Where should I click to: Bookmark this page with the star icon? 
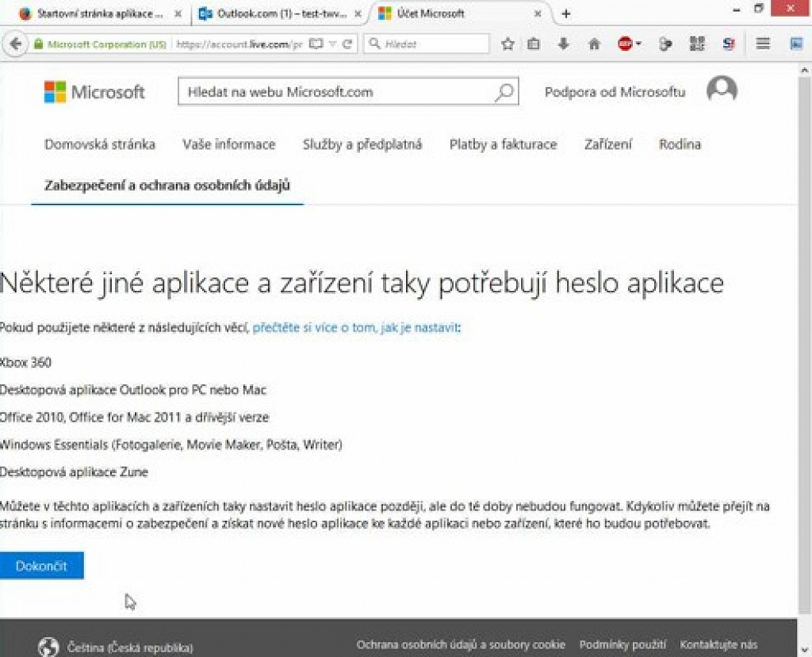(x=507, y=44)
